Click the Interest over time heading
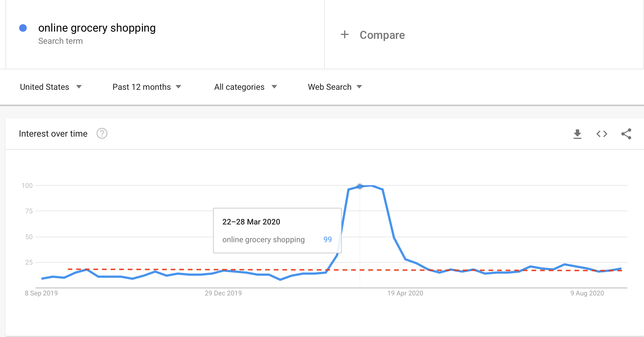644x337 pixels. pyautogui.click(x=53, y=134)
